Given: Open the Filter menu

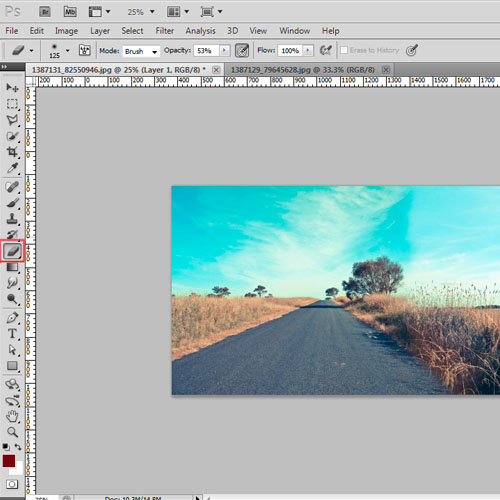Looking at the screenshot, I should [x=165, y=31].
